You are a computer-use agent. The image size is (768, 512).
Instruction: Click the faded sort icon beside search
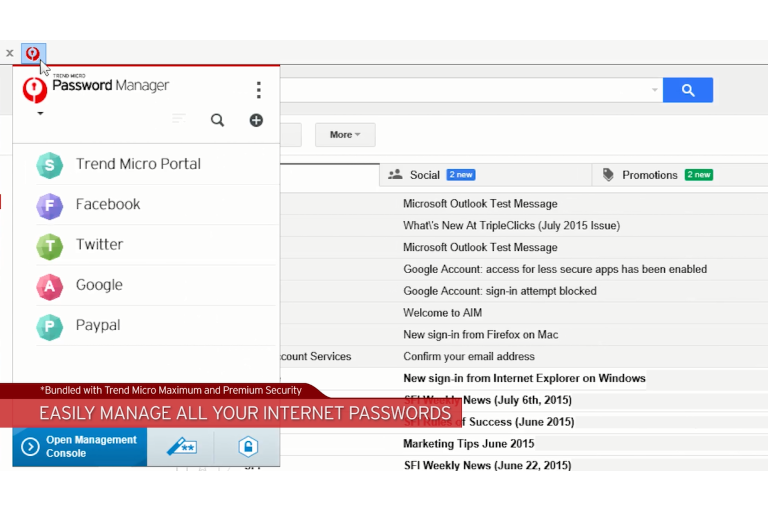click(x=179, y=119)
